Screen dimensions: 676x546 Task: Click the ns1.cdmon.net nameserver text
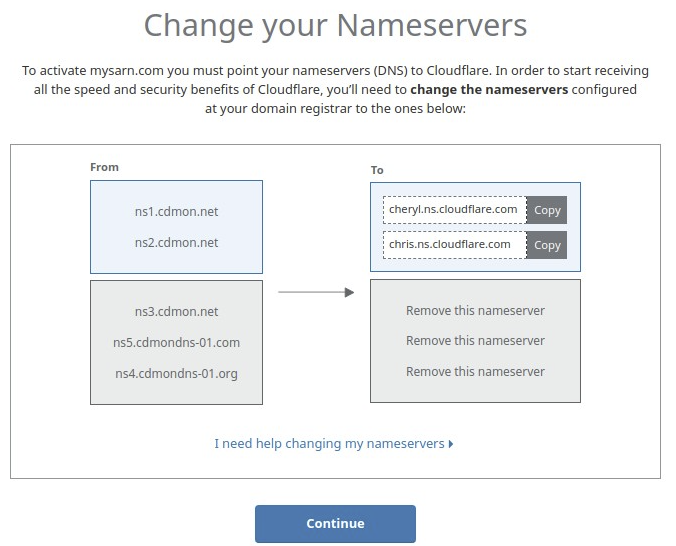176,212
